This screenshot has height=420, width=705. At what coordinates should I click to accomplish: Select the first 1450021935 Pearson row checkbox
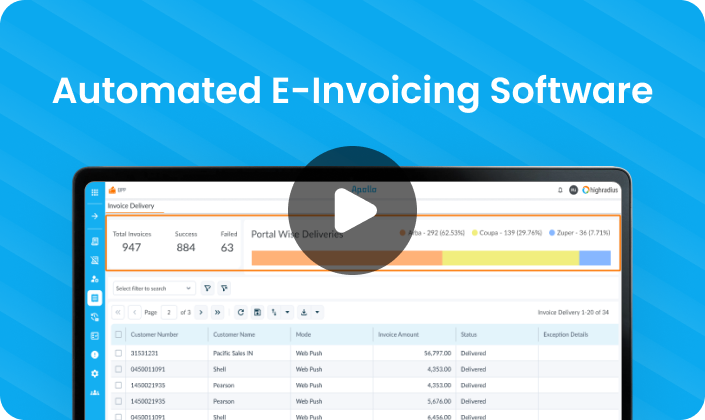click(x=119, y=384)
